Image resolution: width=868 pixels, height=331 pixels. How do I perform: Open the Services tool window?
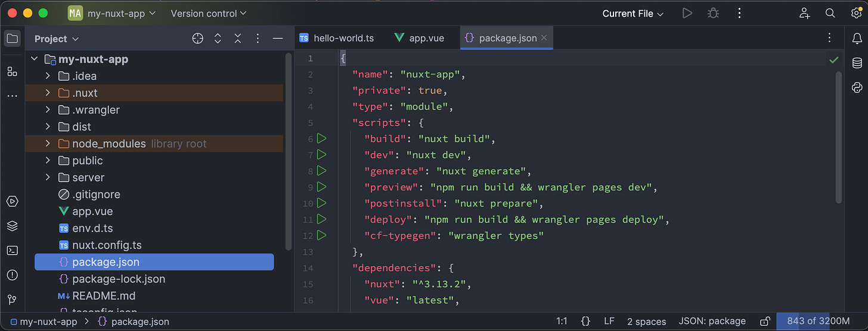pos(12,201)
